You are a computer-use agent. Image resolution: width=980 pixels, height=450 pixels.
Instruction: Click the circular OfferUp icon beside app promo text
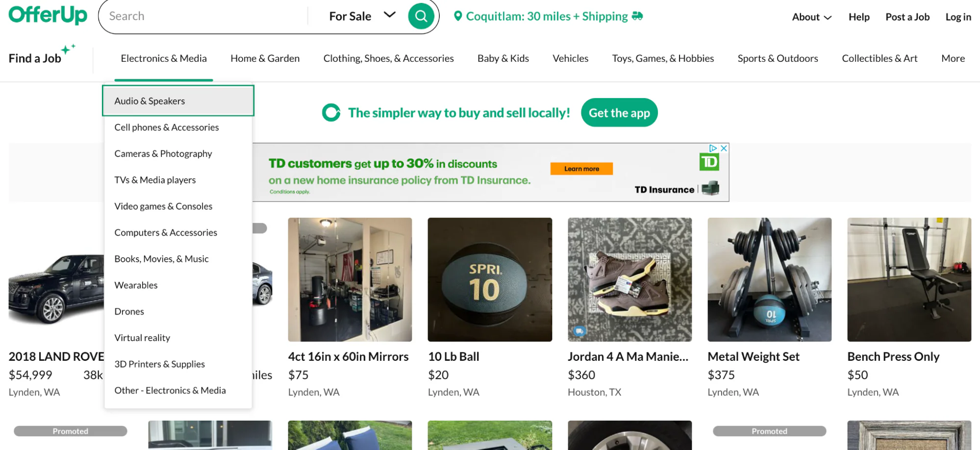point(331,112)
